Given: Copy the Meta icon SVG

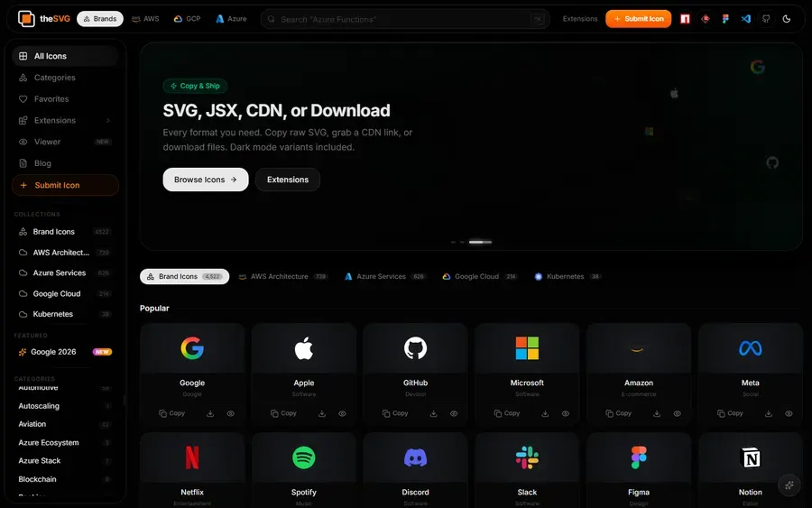Looking at the screenshot, I should tap(730, 414).
